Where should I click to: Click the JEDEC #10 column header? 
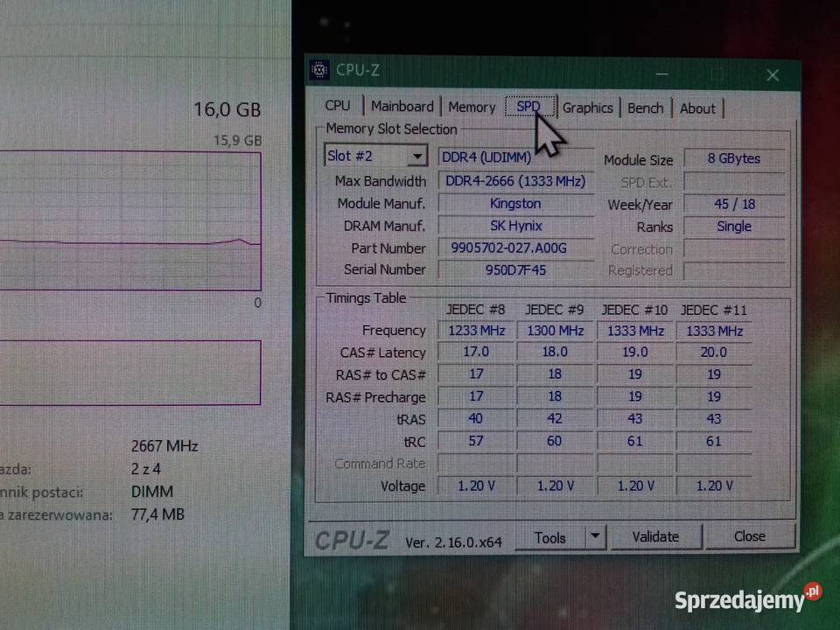pos(634,310)
